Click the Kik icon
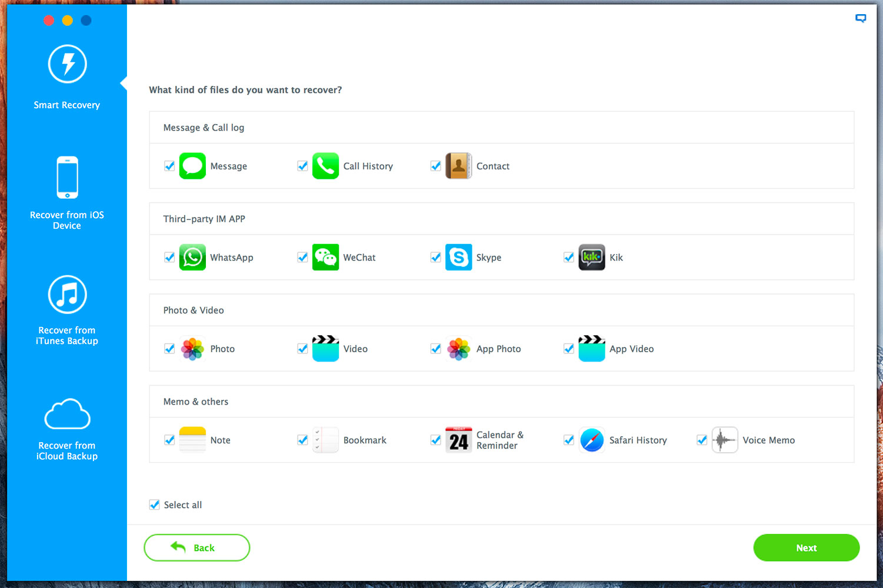883x588 pixels. [592, 257]
